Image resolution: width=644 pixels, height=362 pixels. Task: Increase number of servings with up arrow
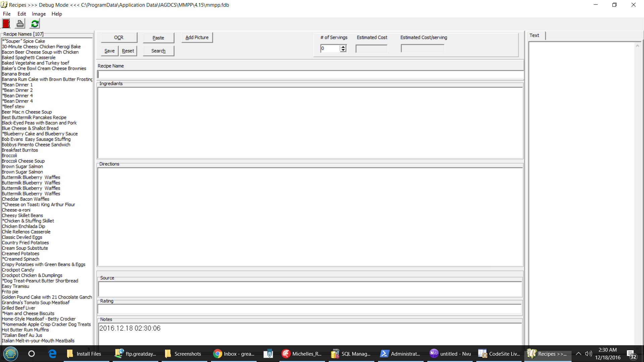[343, 47]
